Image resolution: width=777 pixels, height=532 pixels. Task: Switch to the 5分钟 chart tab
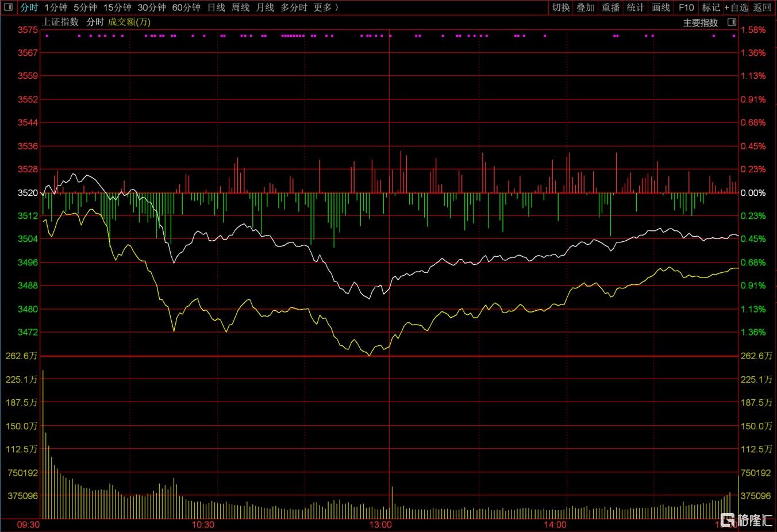85,7
